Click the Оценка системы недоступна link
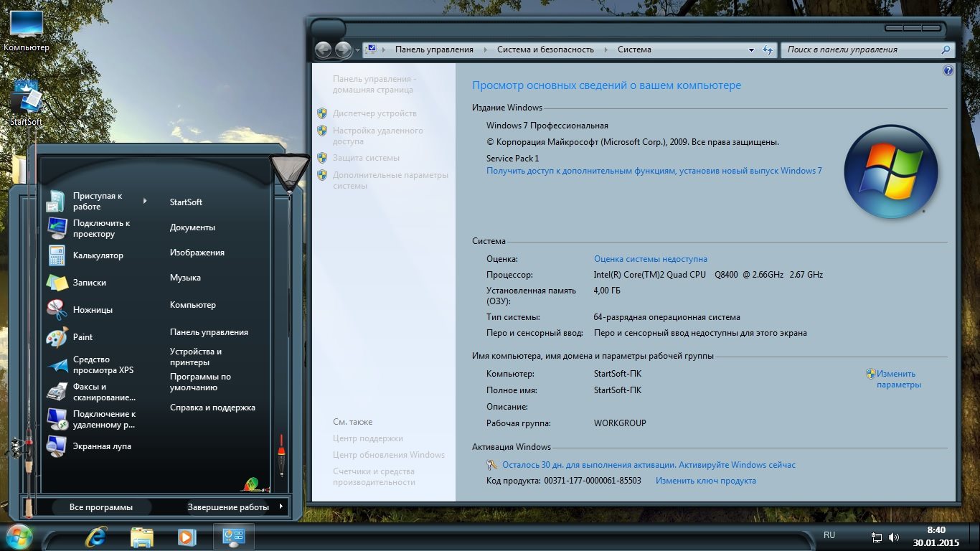The width and height of the screenshot is (980, 551). [651, 259]
